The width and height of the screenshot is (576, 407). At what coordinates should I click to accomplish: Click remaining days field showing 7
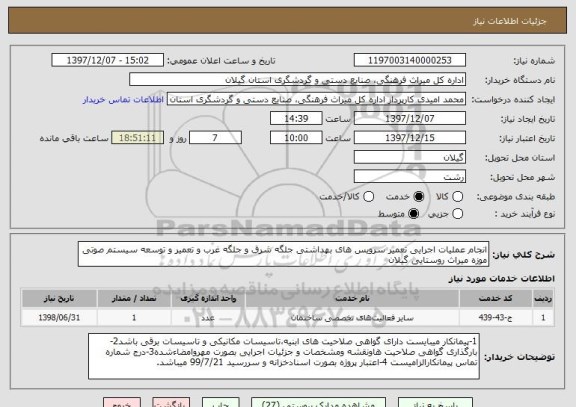click(x=215, y=138)
